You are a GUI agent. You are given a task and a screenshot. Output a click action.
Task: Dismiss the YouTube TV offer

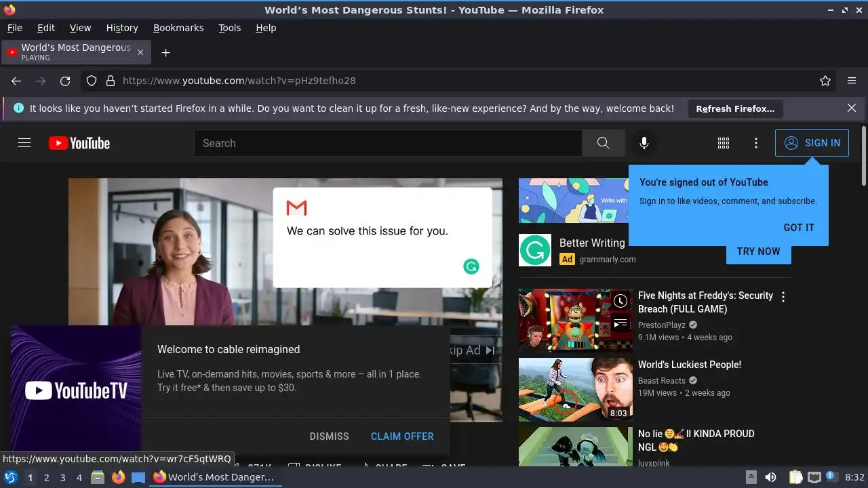[329, 436]
